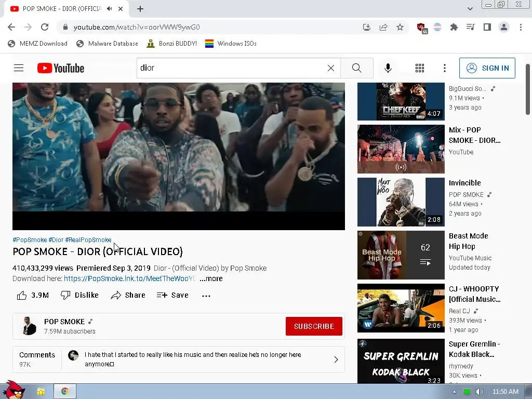
Task: Expand the description with ...more
Action: pyautogui.click(x=211, y=278)
